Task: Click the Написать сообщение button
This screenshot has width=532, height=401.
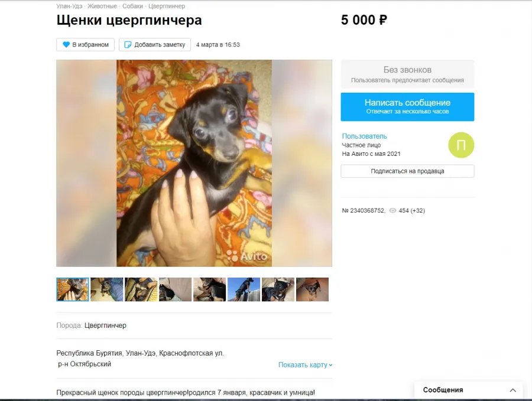Action: [407, 107]
